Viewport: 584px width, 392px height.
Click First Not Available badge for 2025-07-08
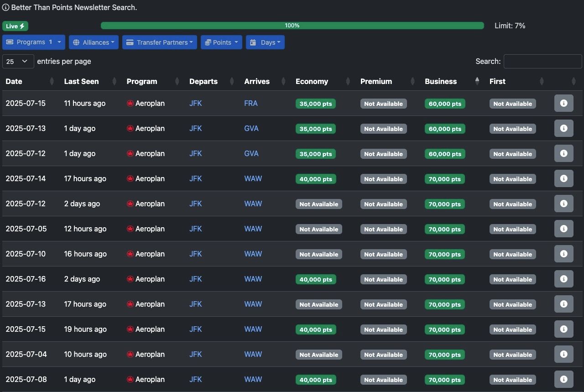pos(513,380)
